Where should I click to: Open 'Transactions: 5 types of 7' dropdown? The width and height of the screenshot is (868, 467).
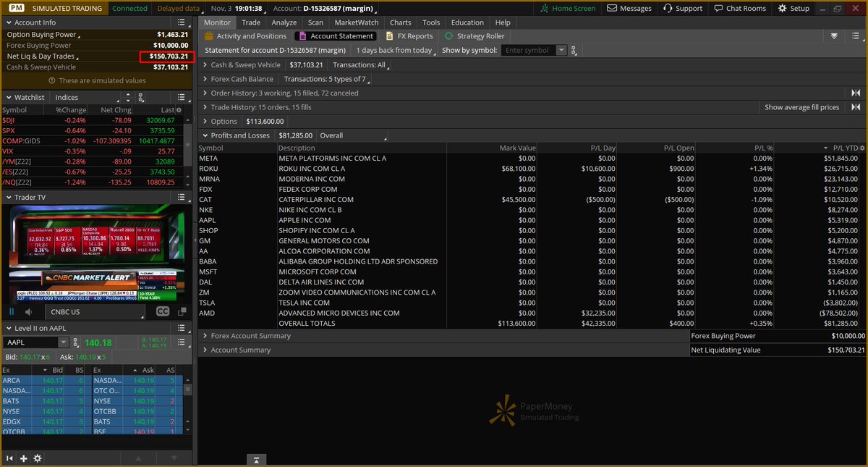click(327, 79)
